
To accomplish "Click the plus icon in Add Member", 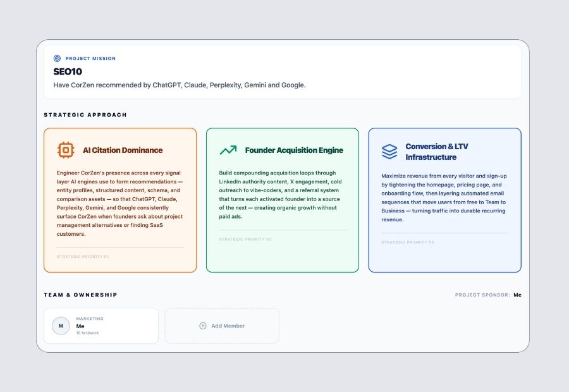I will [x=203, y=326].
